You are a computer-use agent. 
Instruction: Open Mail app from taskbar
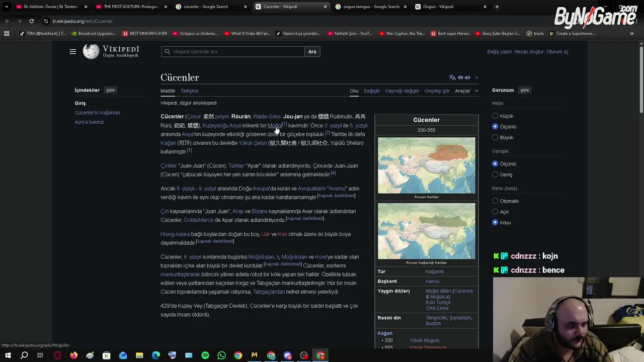[x=123, y=355]
